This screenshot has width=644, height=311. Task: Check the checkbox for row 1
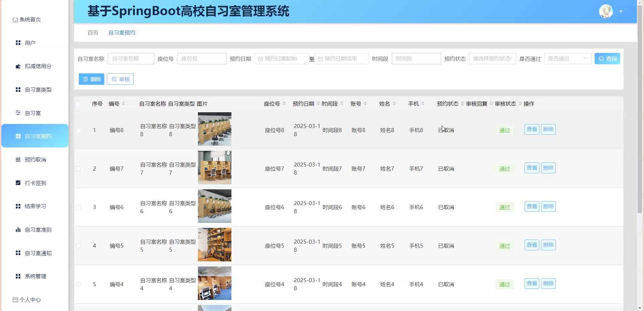pyautogui.click(x=78, y=130)
